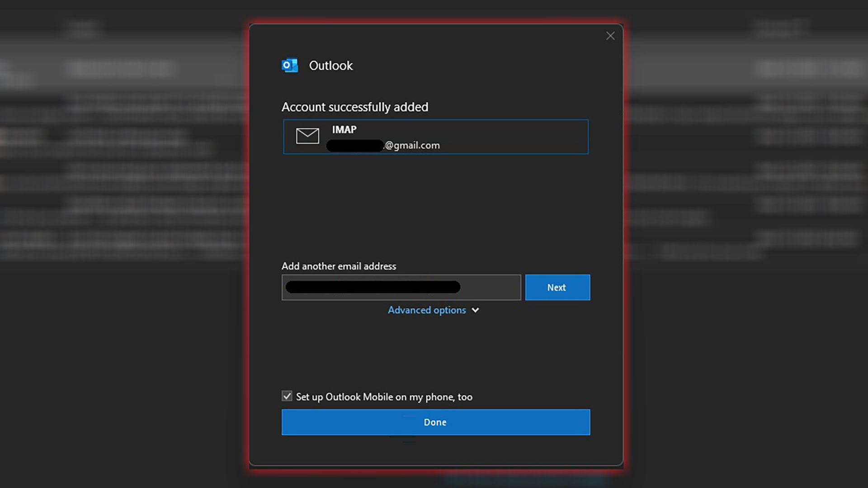868x488 pixels.
Task: Select the added IMAP gmail.com account box
Action: (436, 137)
